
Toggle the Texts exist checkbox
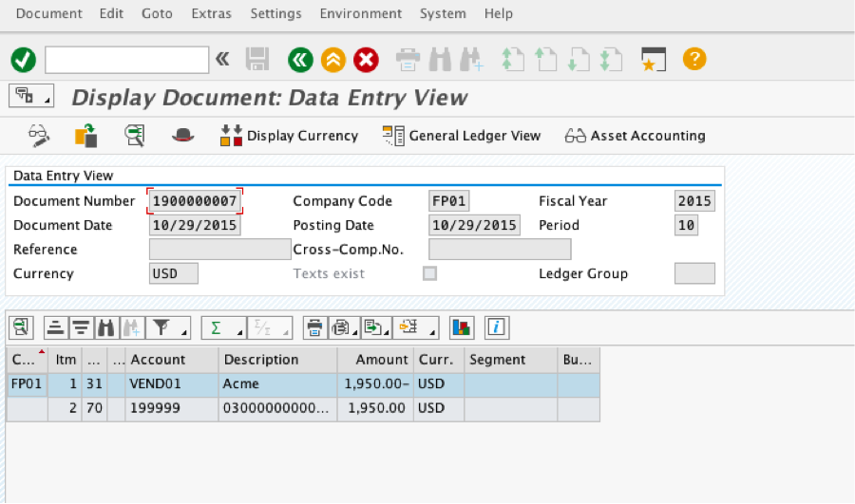coord(429,273)
